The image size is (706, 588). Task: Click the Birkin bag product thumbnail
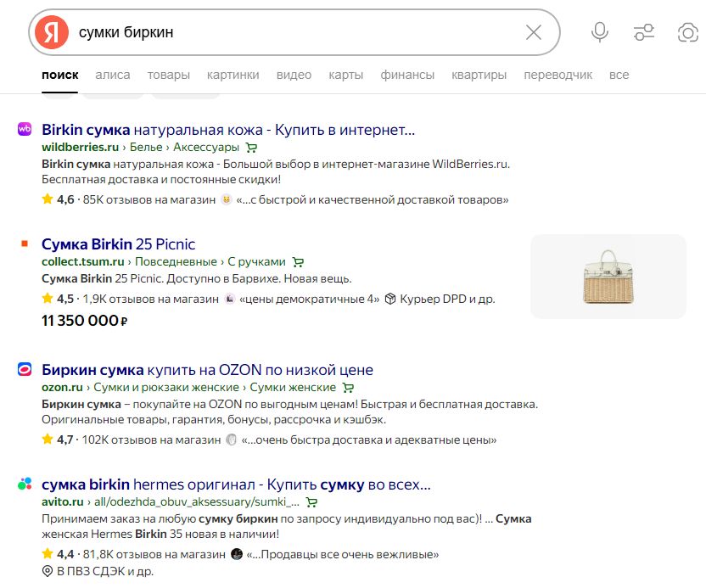coord(608,277)
